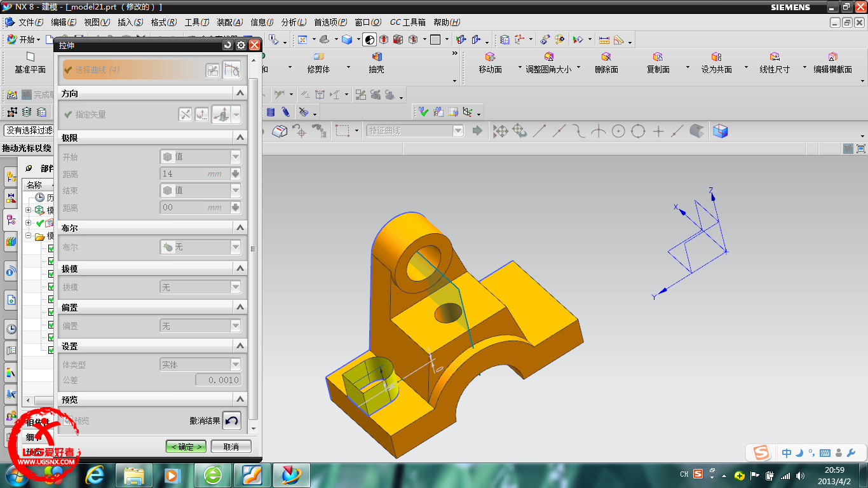The image size is (868, 488).
Task: Click the Point on Face snap icon
Action: tap(697, 132)
